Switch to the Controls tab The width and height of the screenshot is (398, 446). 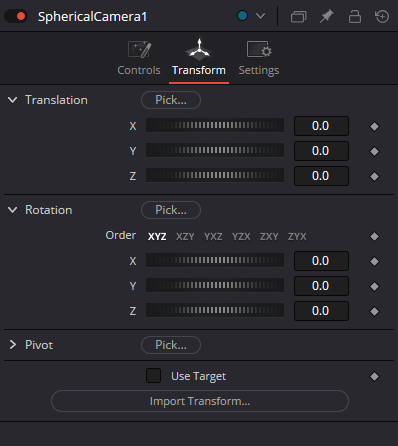(x=139, y=59)
